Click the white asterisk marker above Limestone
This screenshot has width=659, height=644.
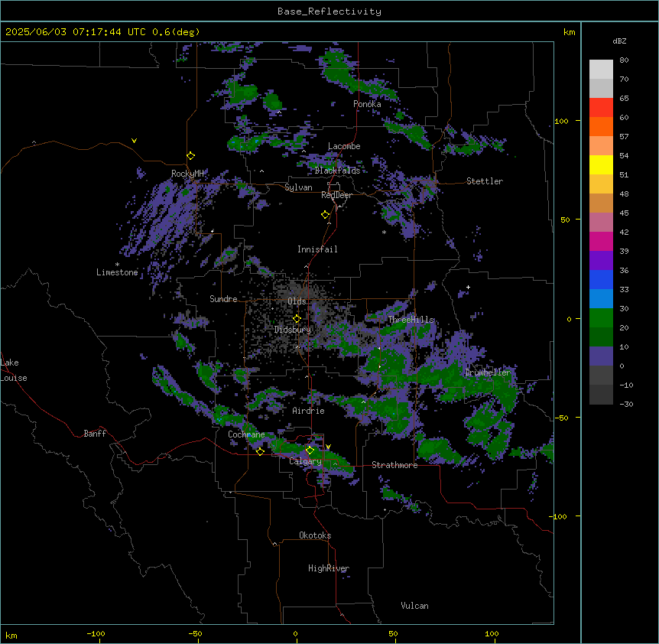click(x=117, y=265)
